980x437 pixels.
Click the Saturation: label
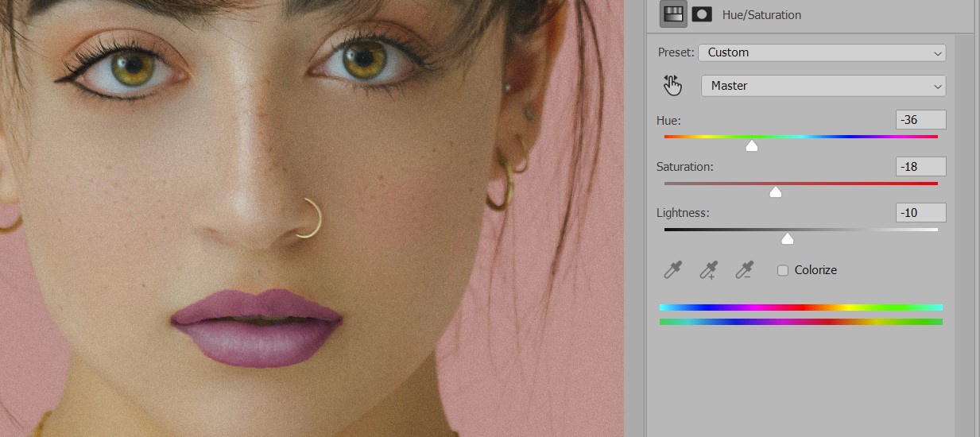click(685, 167)
